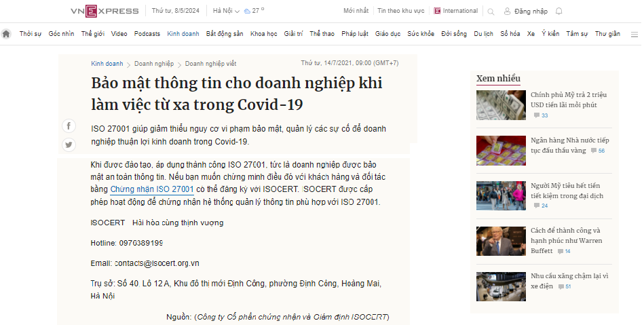The image size is (644, 325).
Task: Open the notifications bell
Action: pyautogui.click(x=558, y=11)
